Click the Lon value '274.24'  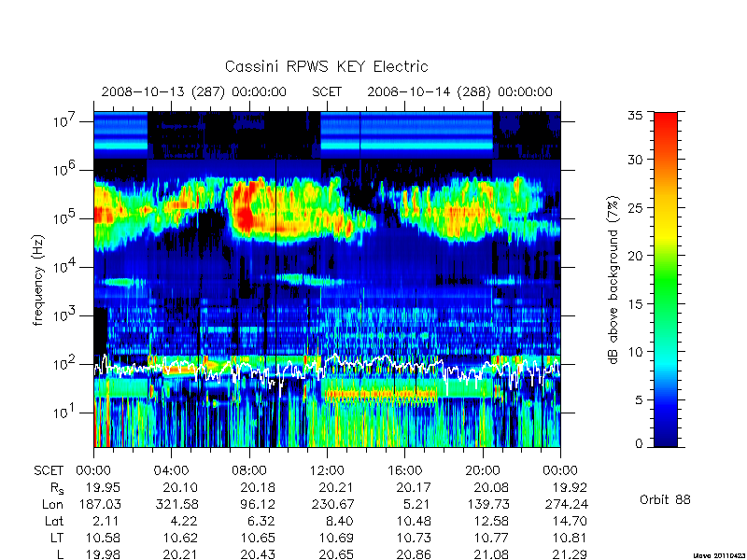point(566,504)
